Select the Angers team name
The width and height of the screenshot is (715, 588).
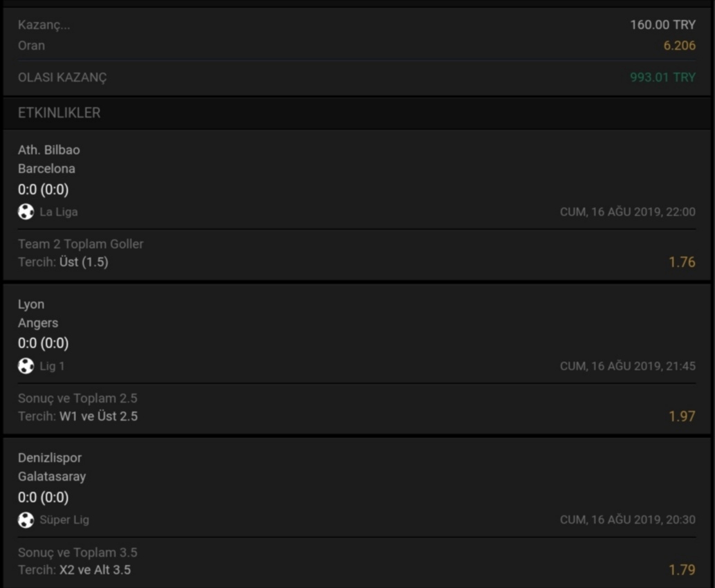pyautogui.click(x=38, y=324)
